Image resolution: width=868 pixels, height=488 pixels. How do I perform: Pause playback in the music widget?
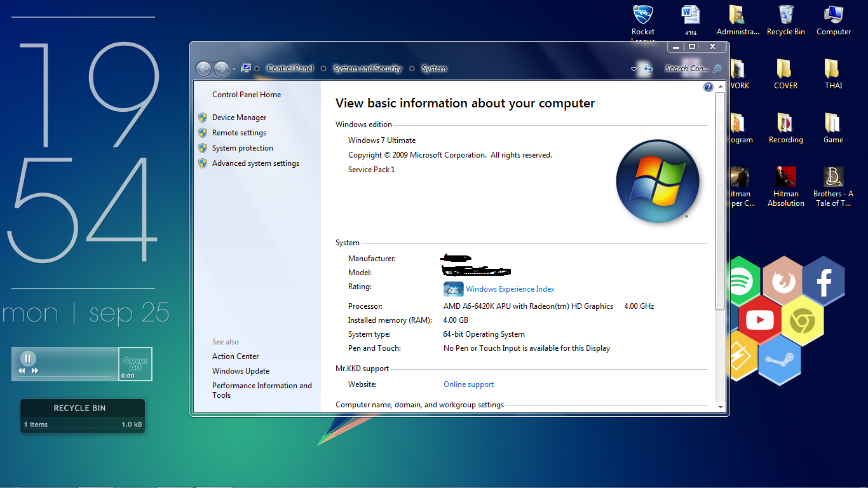click(x=27, y=358)
